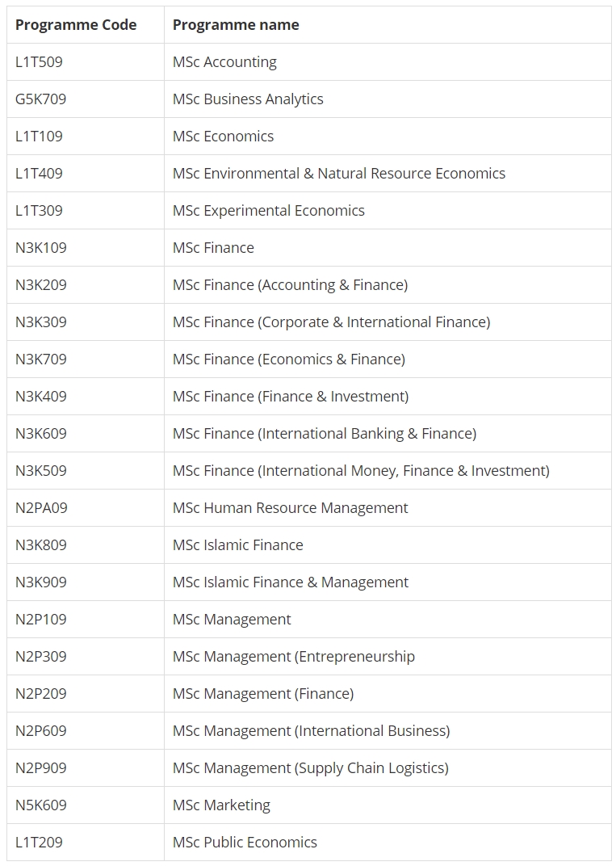Select MSc Finance (Accounting & Finance)
616x866 pixels.
click(x=291, y=285)
